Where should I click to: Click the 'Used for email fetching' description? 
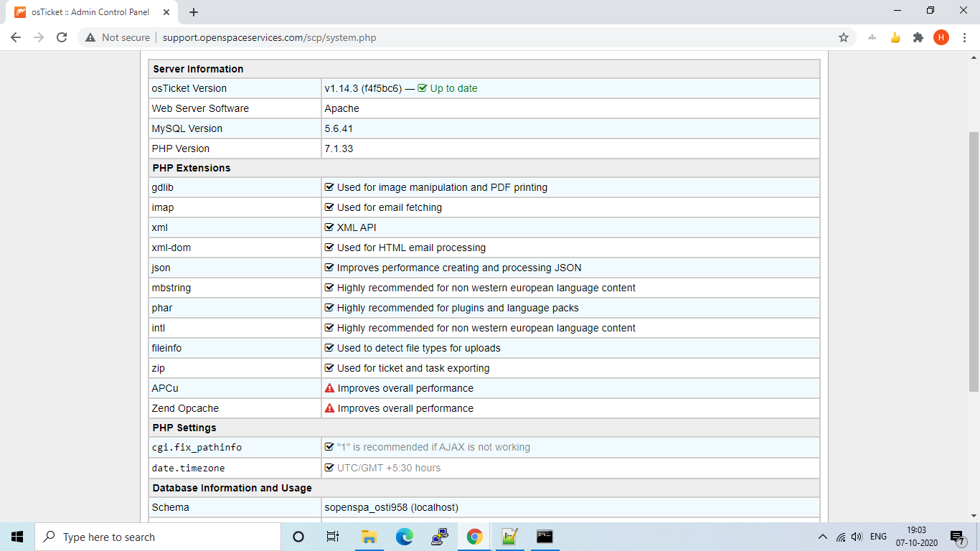pos(390,207)
